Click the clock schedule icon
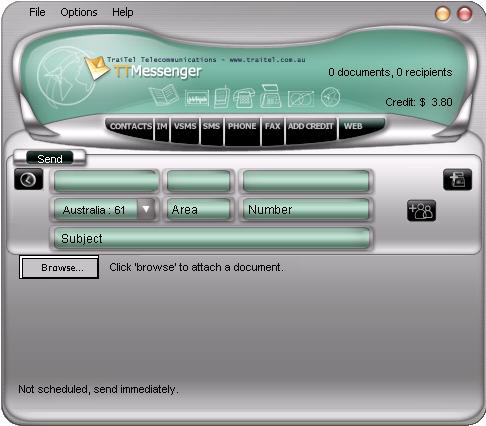 [x=28, y=179]
